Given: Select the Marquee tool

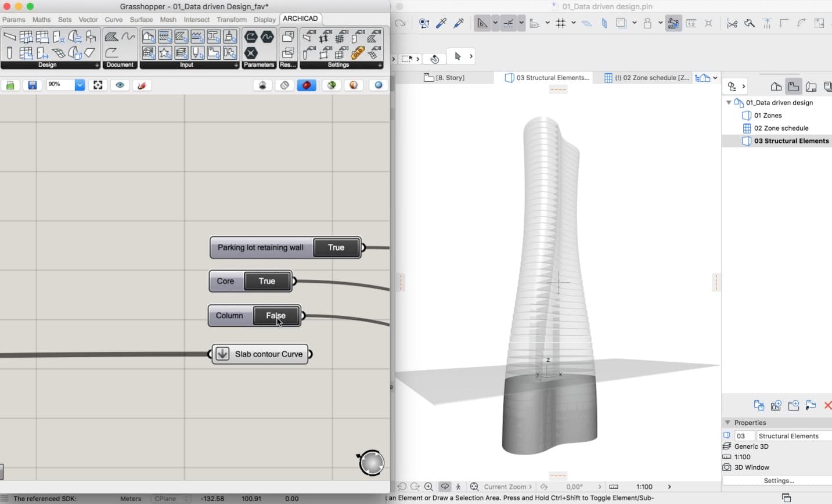Looking at the screenshot, I should 406,59.
